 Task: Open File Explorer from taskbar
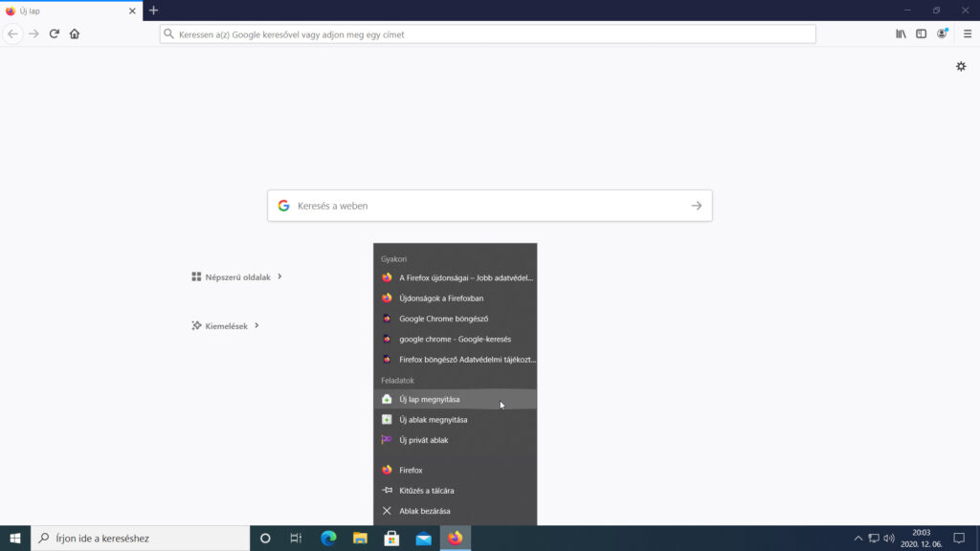360,538
